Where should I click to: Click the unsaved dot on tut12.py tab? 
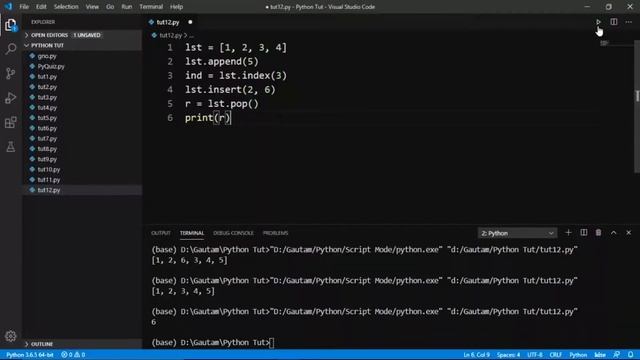click(x=190, y=22)
